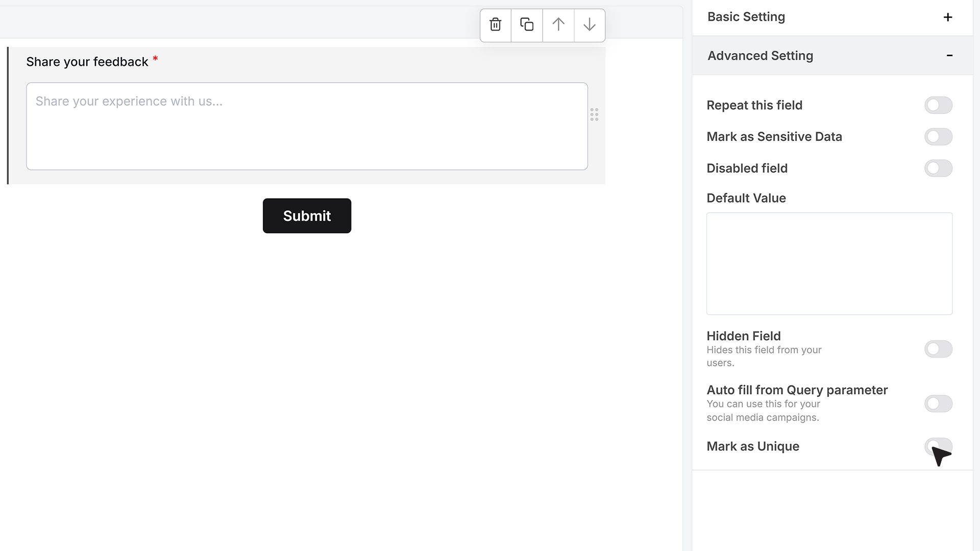Focus the Share your feedback textarea
Screen dimensions: 980x551
[307, 126]
